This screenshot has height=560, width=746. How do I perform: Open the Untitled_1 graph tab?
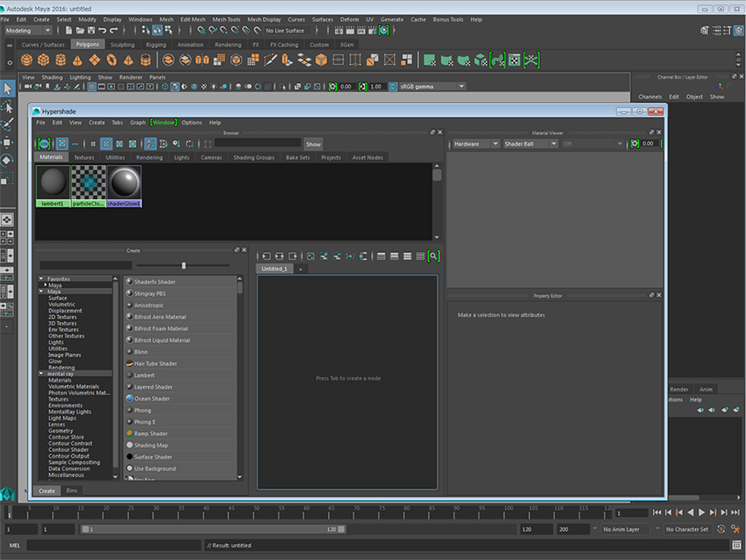(x=275, y=269)
